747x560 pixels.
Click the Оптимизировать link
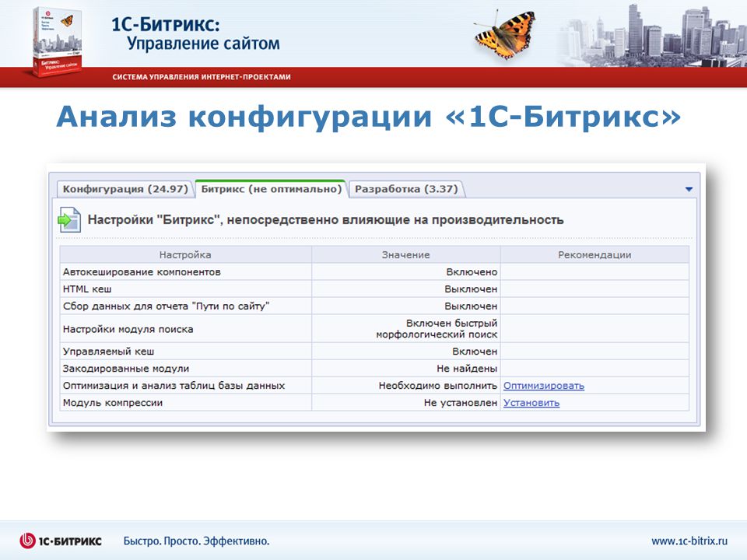point(544,386)
